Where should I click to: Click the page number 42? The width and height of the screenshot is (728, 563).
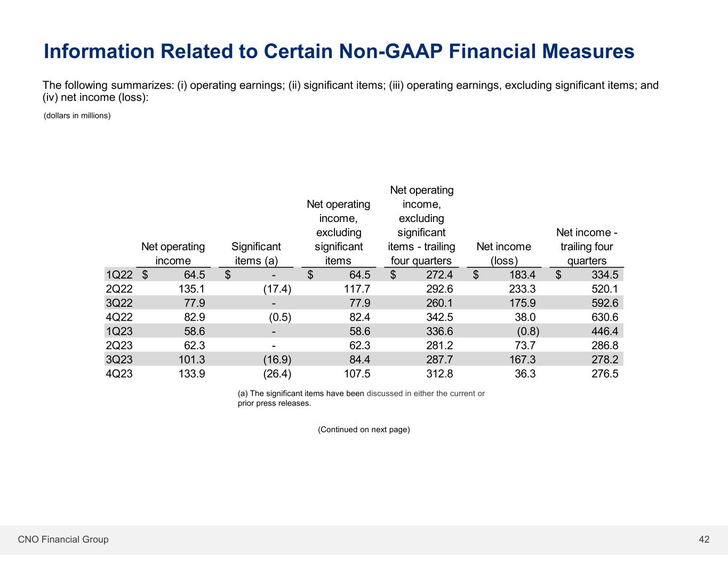click(x=704, y=540)
